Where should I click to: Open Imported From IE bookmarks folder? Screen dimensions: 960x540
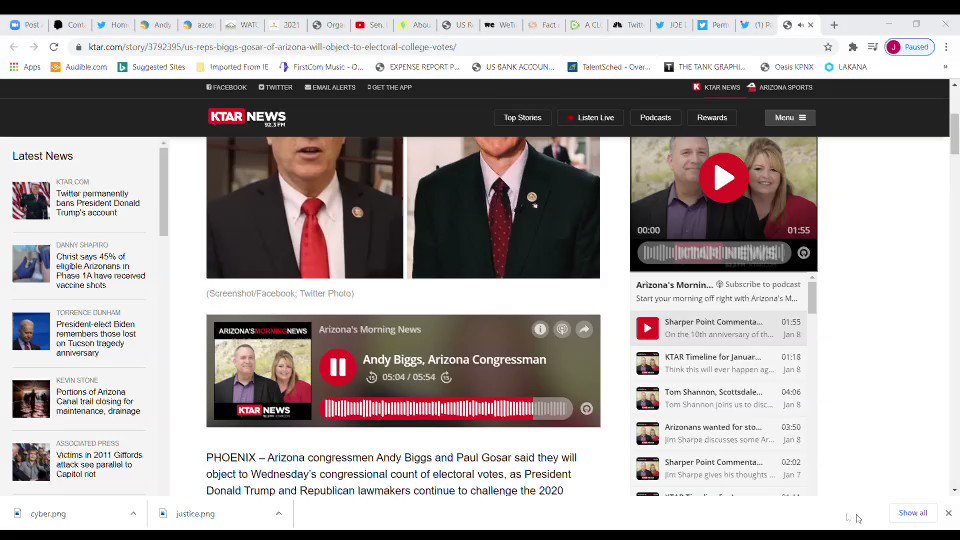(x=233, y=67)
